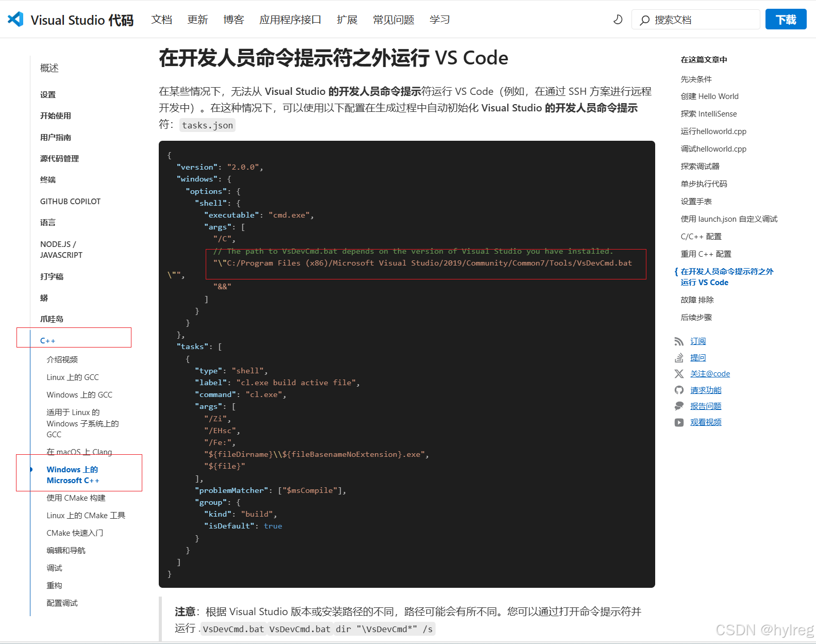Open the 重构 sidebar page
Screen dimensions: 816x644
[x=54, y=586]
